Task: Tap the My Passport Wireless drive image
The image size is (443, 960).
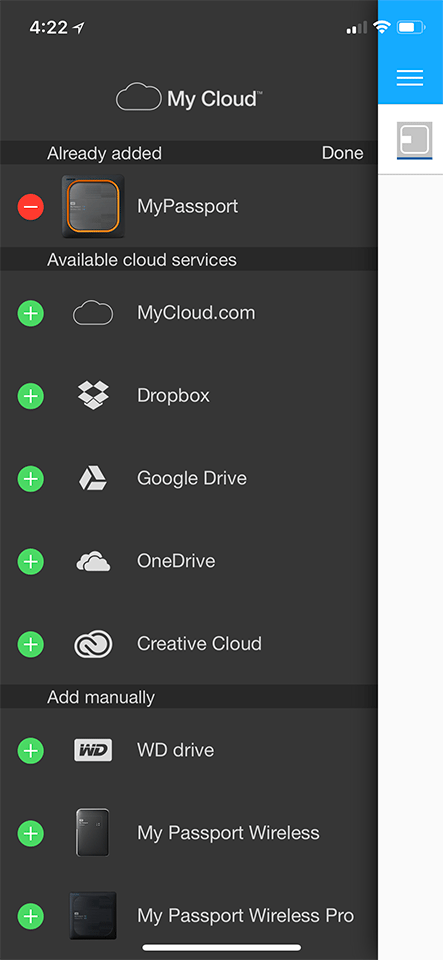Action: [93, 833]
